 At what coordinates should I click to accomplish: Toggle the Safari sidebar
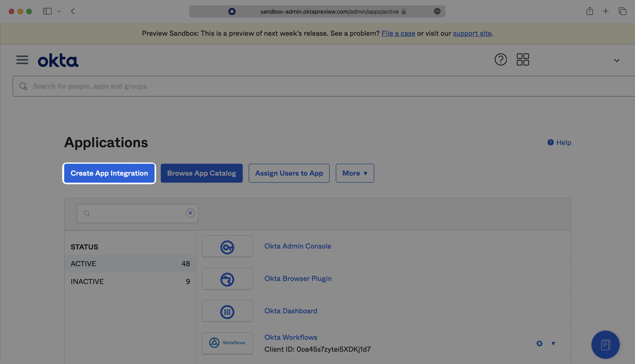click(47, 11)
